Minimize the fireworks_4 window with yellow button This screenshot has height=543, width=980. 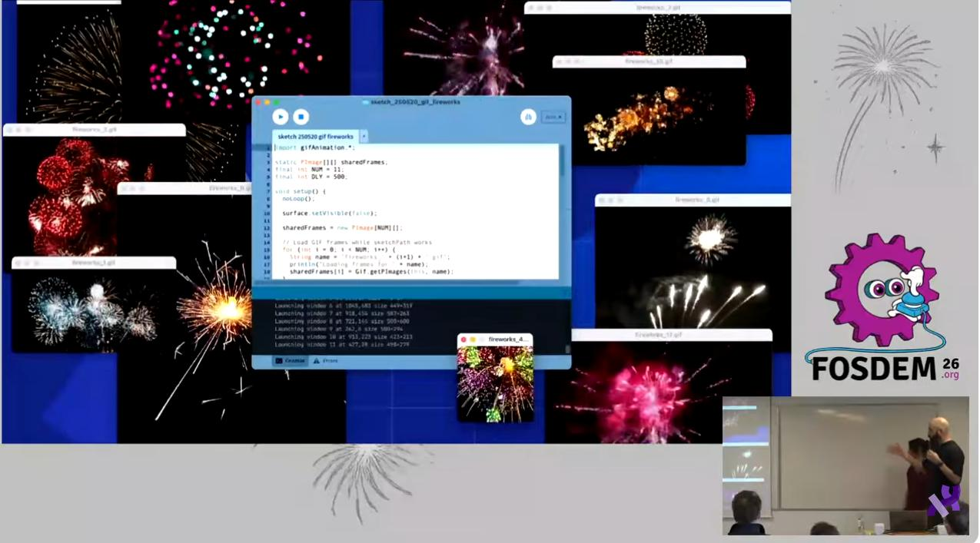(x=473, y=339)
